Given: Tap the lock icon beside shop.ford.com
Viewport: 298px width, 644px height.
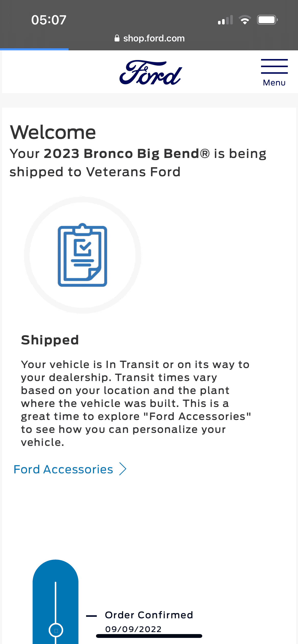Looking at the screenshot, I should point(117,38).
